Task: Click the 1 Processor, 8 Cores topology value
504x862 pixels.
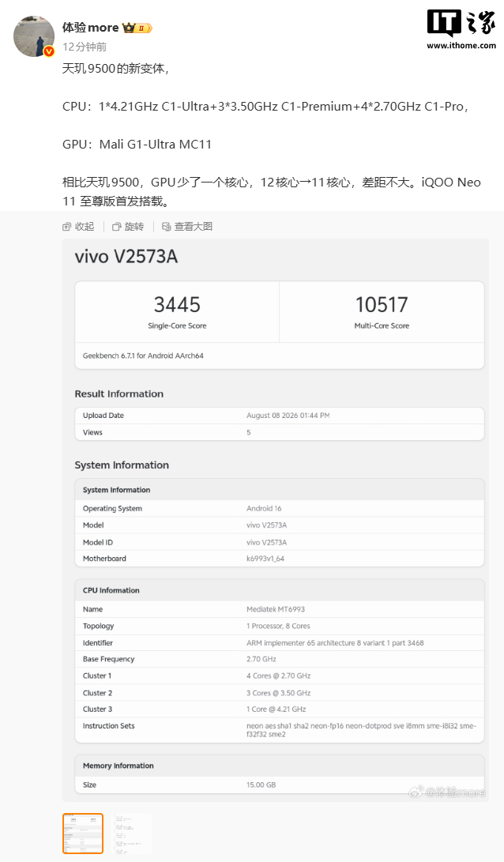Action: click(278, 627)
